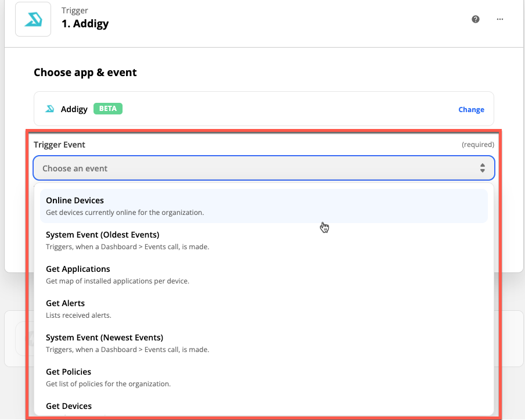Viewport: 525px width, 420px height.
Task: Select System Event (Newest Events) option
Action: [x=264, y=343]
